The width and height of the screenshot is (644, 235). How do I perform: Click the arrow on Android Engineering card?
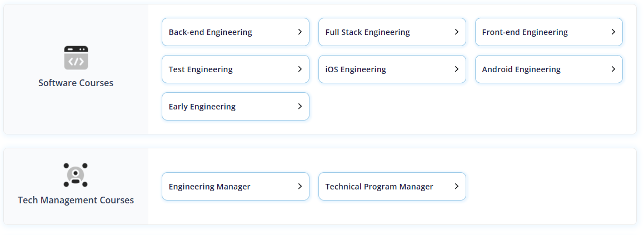(613, 69)
